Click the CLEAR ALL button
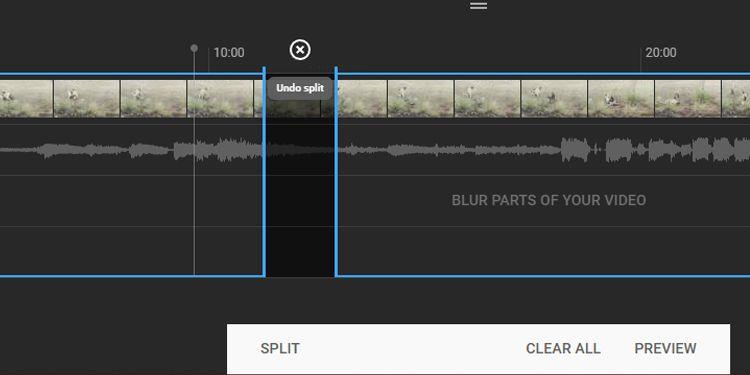Image resolution: width=750 pixels, height=375 pixels. pyautogui.click(x=563, y=348)
